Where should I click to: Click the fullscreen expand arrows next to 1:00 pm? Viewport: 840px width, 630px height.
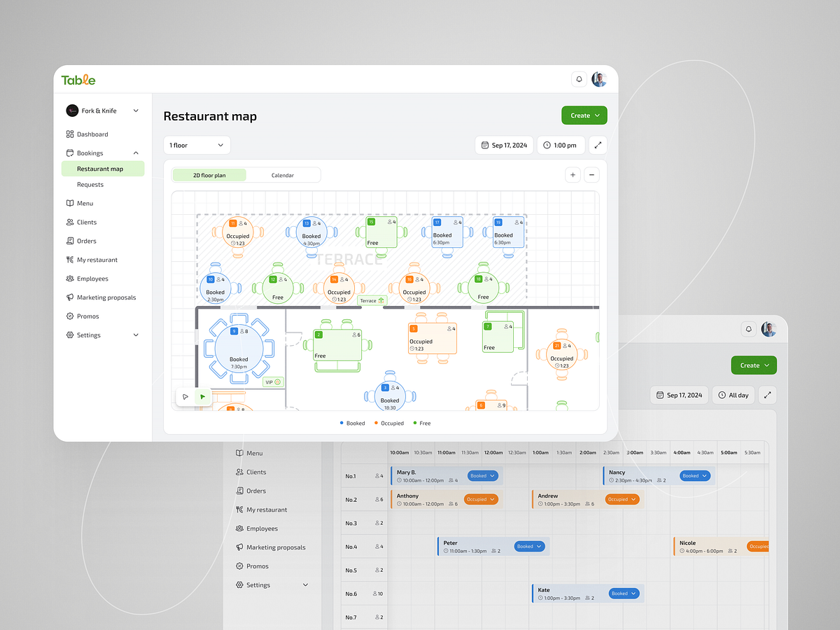598,145
